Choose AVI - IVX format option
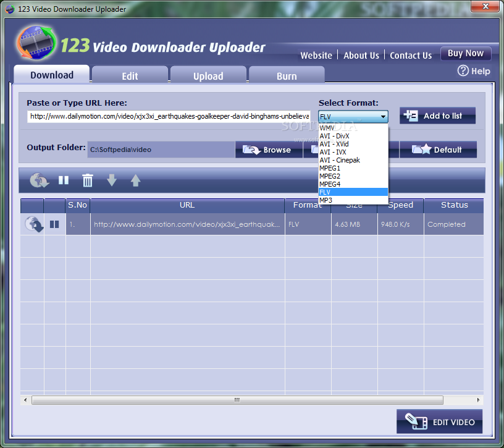This screenshot has height=448, width=504. point(353,152)
